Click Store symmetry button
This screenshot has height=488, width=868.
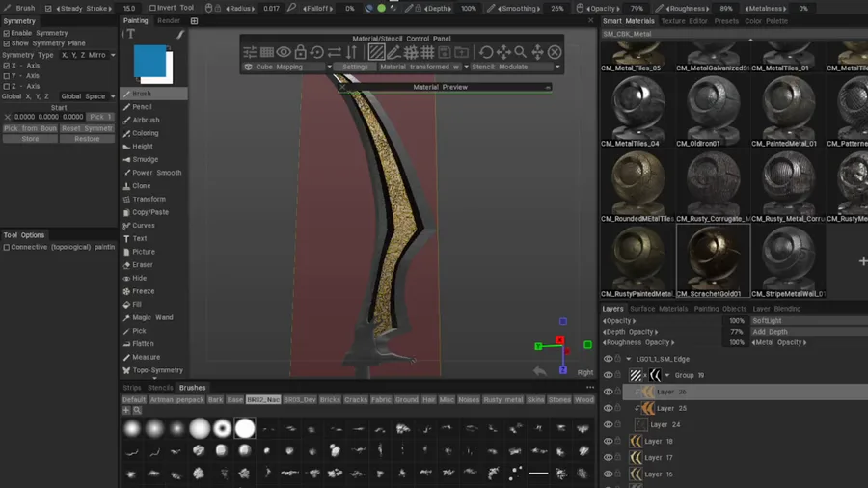(x=30, y=139)
